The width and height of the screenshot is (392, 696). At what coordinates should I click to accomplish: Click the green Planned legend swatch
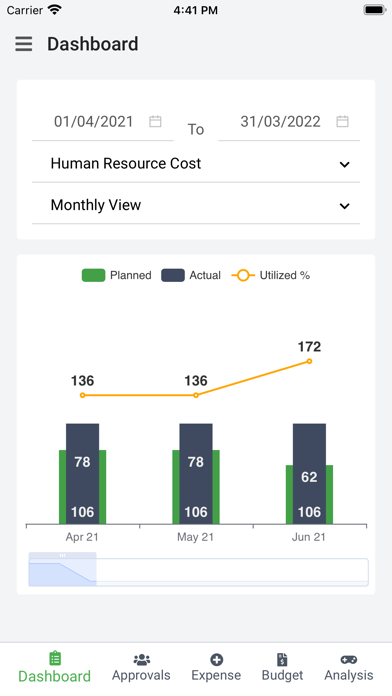pyautogui.click(x=93, y=275)
